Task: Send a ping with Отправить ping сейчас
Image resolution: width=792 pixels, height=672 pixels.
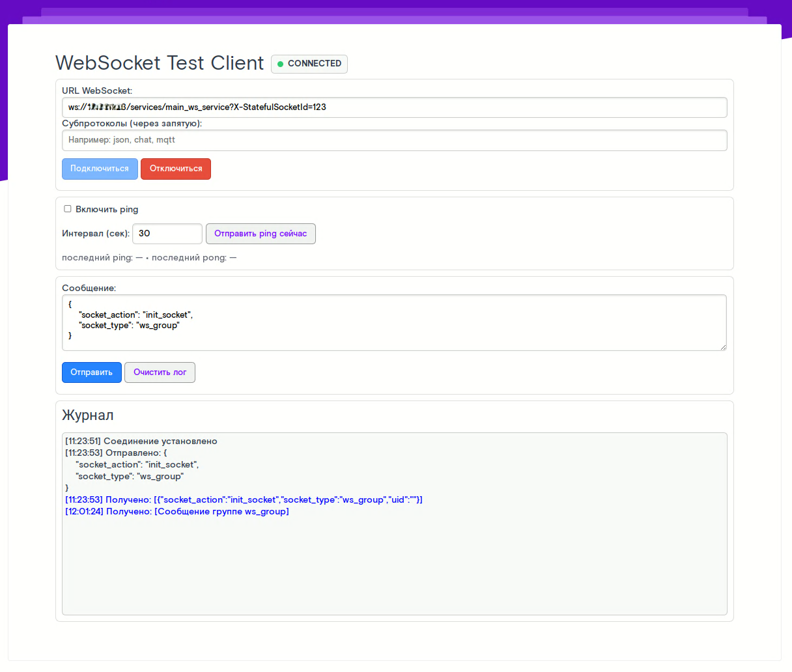Action: click(x=261, y=234)
